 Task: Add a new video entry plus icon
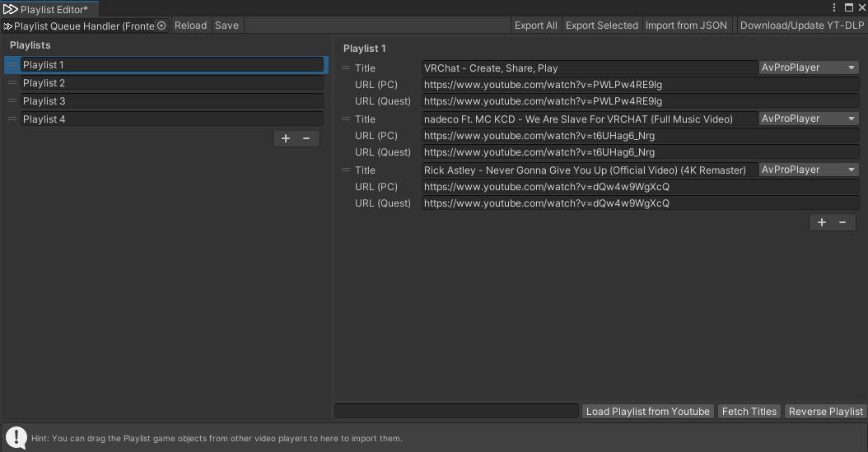pos(822,222)
